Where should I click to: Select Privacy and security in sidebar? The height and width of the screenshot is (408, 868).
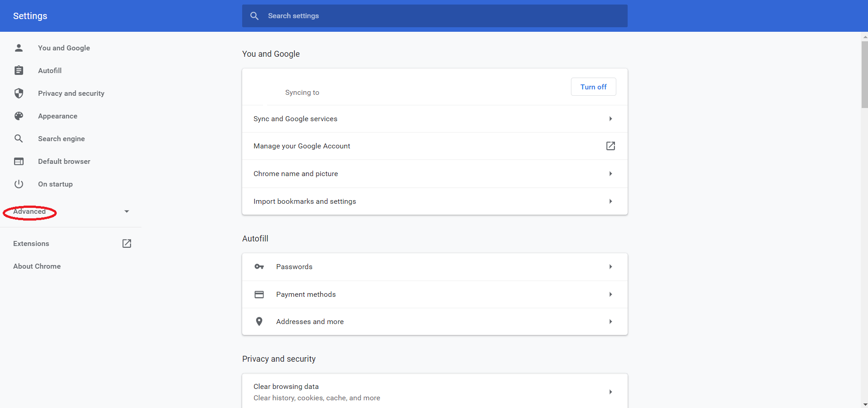point(71,93)
